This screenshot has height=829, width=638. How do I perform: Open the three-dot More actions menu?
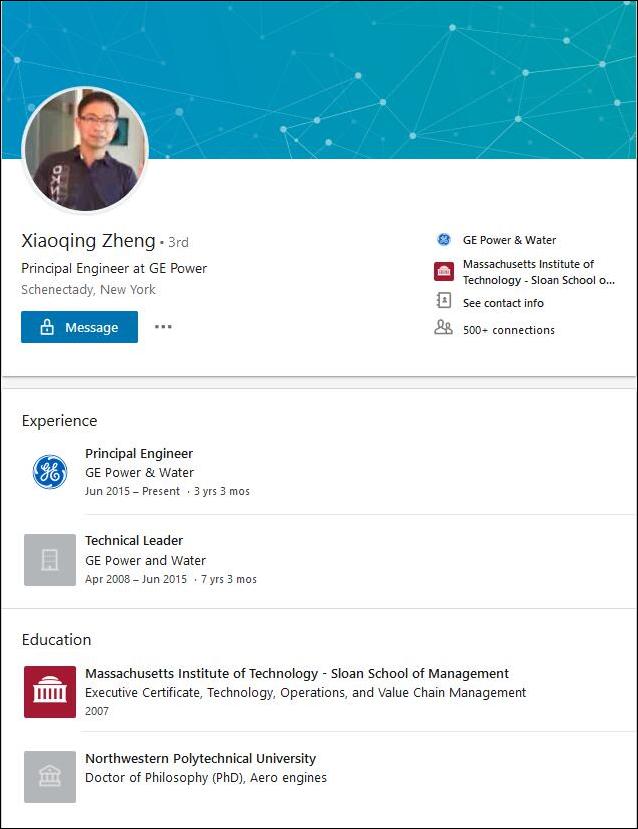(163, 327)
